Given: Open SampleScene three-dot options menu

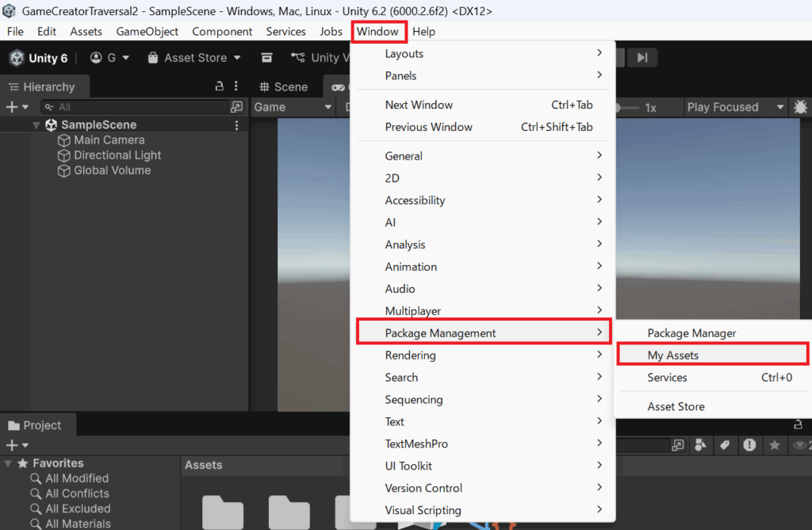Looking at the screenshot, I should (236, 125).
